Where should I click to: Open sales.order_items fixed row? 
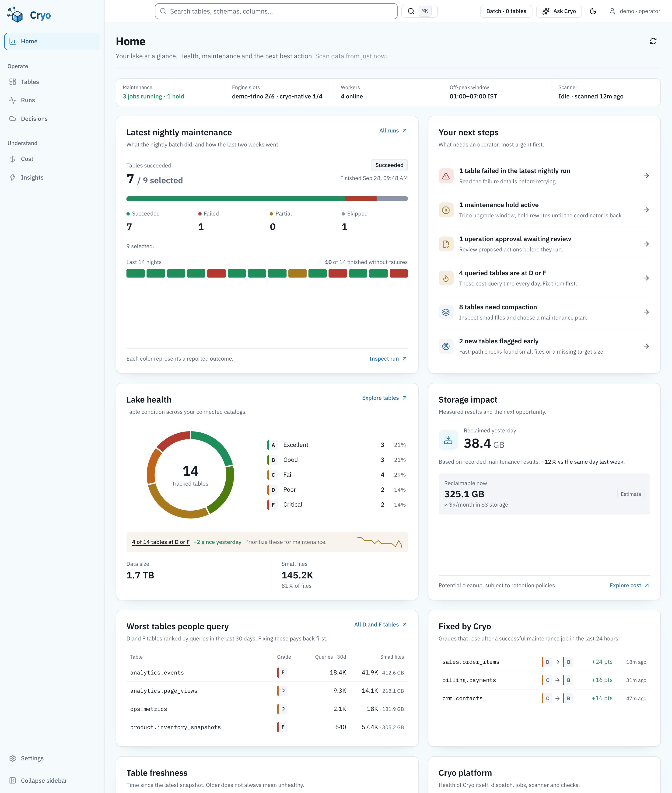pos(544,662)
